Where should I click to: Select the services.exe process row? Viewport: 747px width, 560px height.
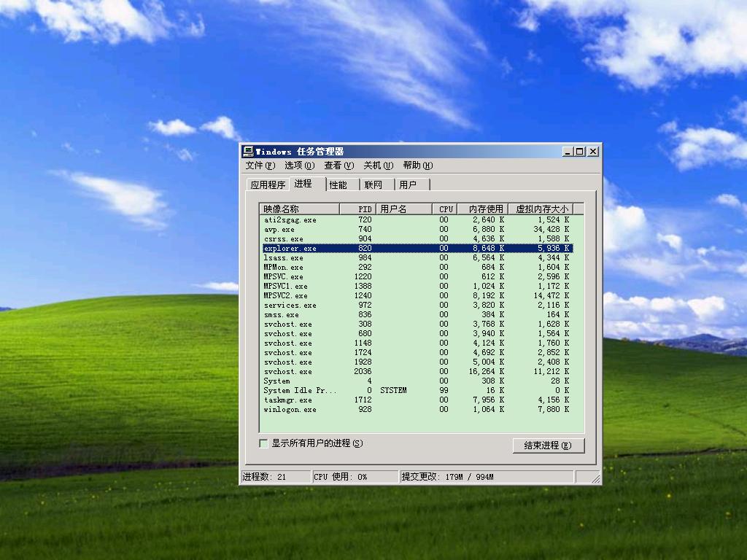click(417, 306)
